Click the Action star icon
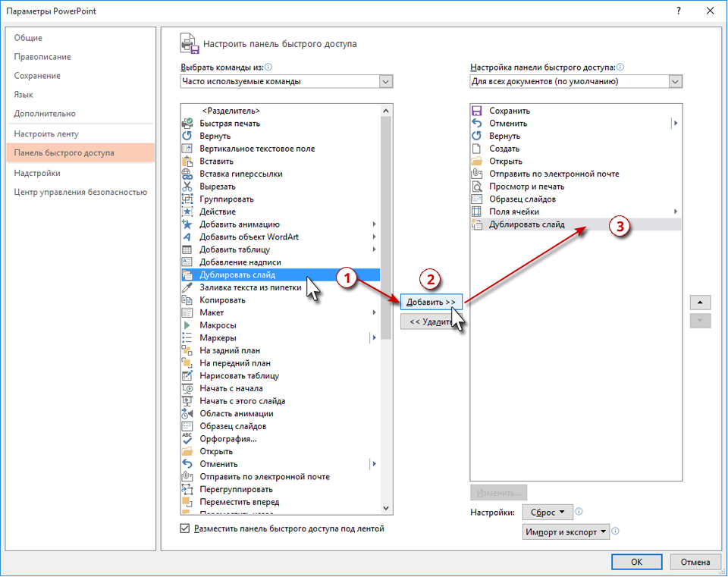 [187, 212]
